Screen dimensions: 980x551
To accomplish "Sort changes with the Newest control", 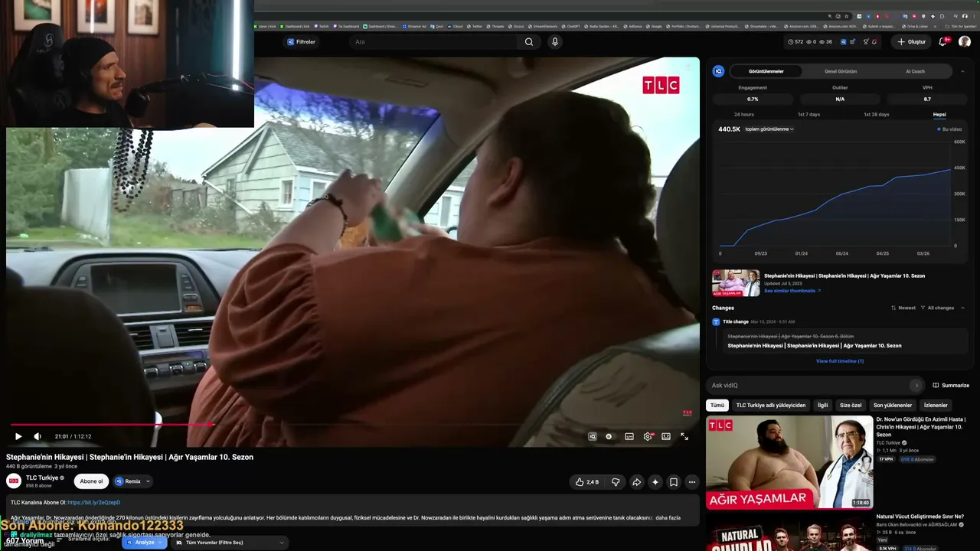I will point(903,308).
